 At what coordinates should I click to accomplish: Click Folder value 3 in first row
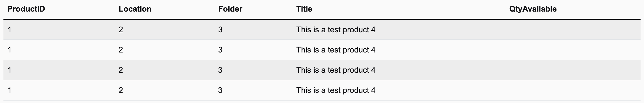(220, 30)
